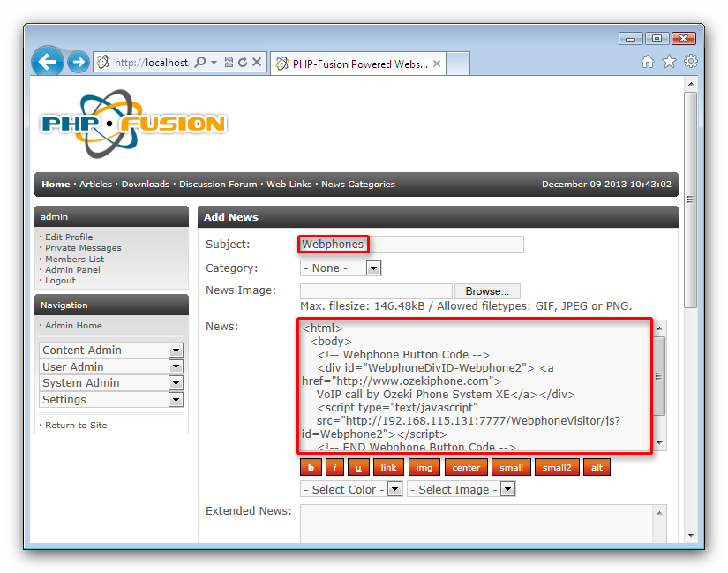This screenshot has width=728, height=573.
Task: Insert image tag with img button
Action: 424,468
